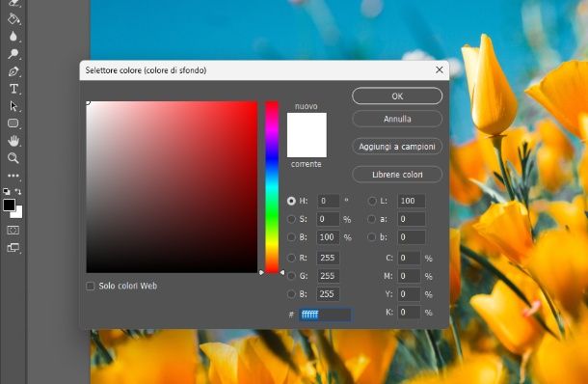Select the H hue radio button
This screenshot has height=384, width=588.
291,202
